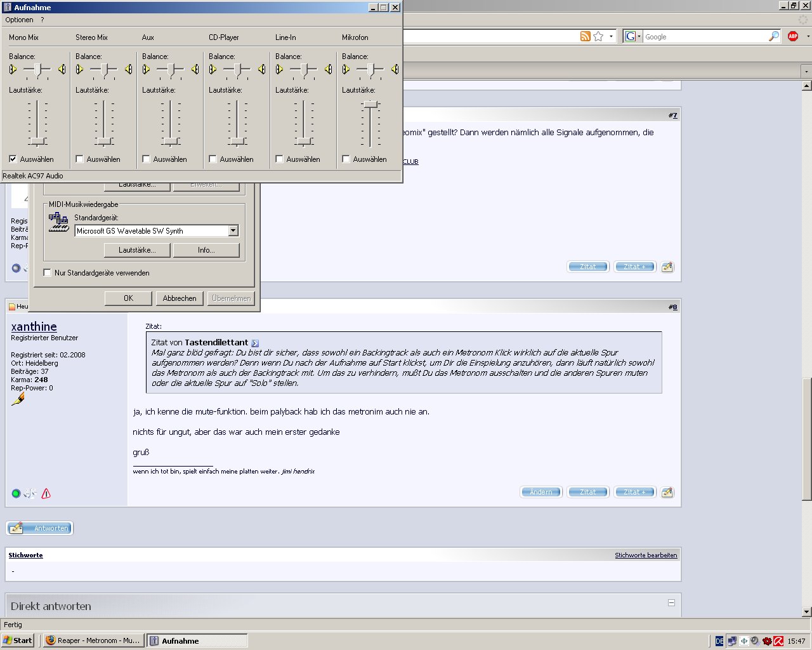The width and height of the screenshot is (812, 650).
Task: Click the Mikrofon right speaker balance icon
Action: coord(395,69)
